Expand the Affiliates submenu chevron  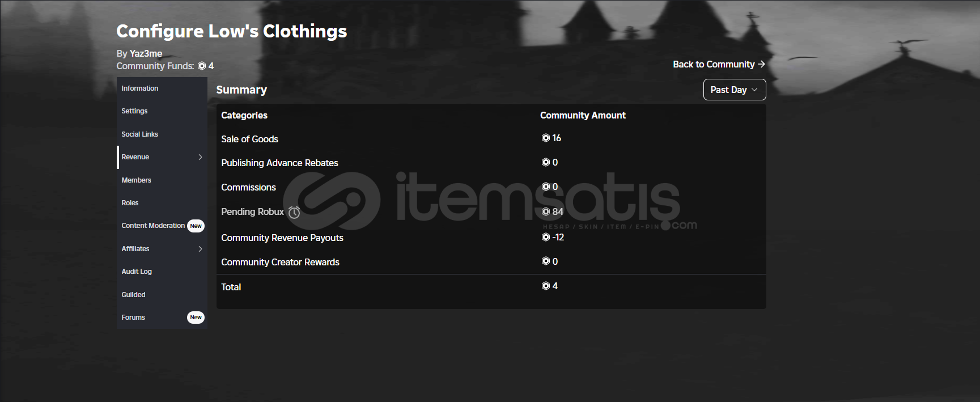coord(200,249)
